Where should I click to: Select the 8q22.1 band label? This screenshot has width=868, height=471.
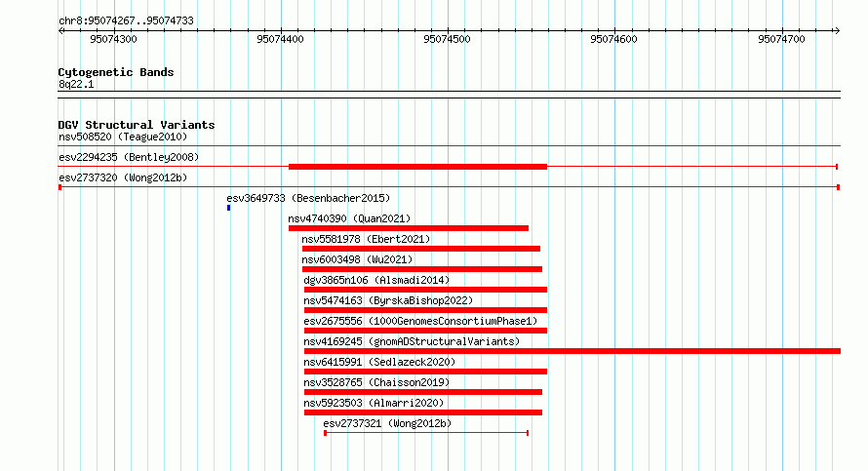click(76, 84)
